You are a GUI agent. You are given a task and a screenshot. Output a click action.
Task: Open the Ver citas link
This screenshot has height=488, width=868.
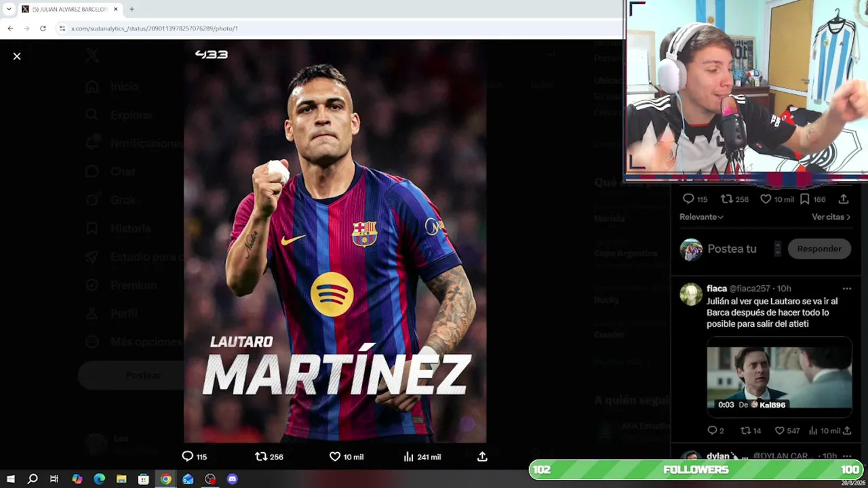click(831, 217)
